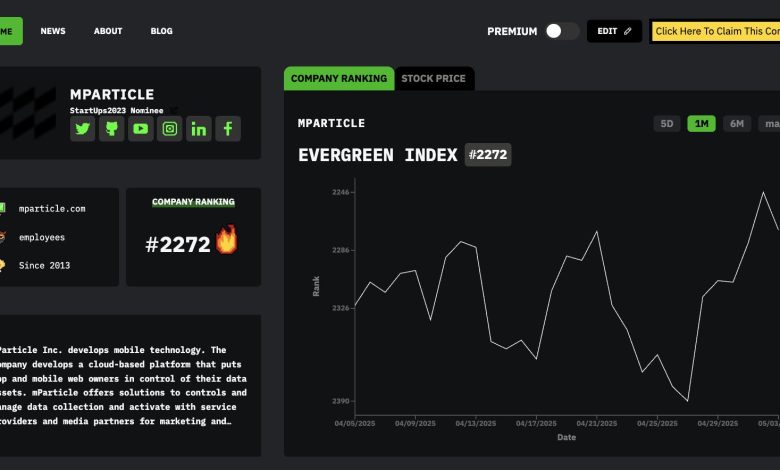Select the 6M chart range
This screenshot has height=470, width=780.
(737, 124)
